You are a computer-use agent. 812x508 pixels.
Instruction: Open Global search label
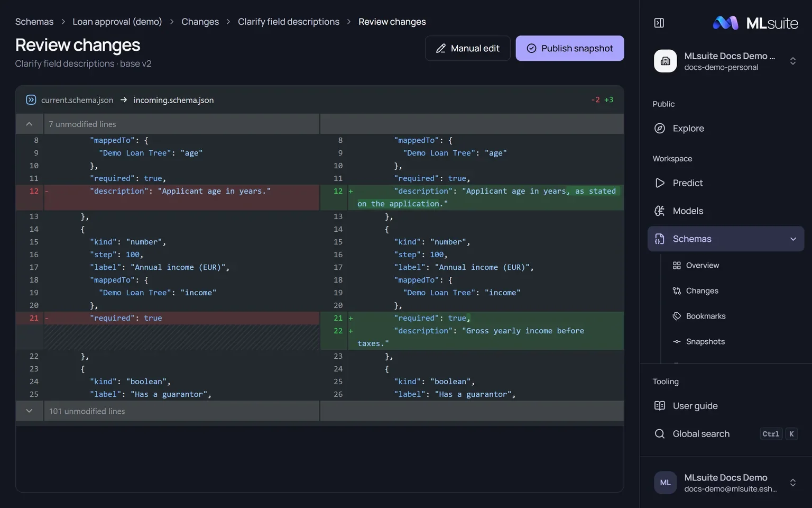(701, 434)
